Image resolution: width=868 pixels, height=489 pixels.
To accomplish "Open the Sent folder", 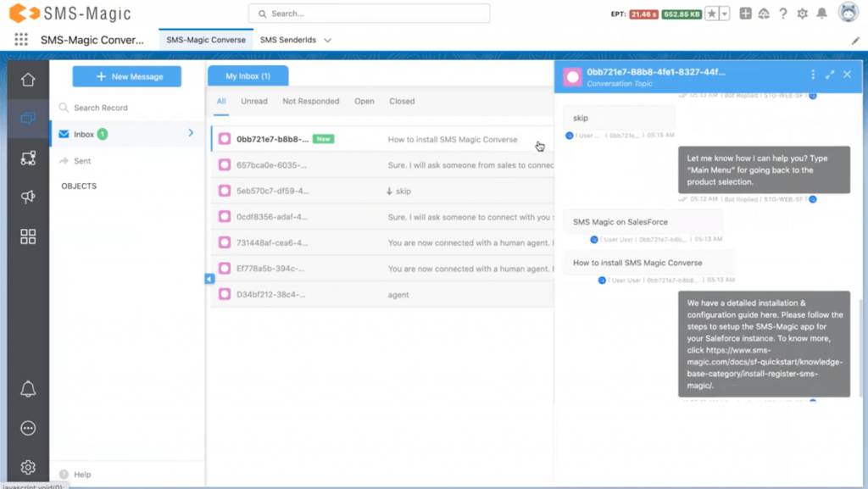I will [82, 160].
